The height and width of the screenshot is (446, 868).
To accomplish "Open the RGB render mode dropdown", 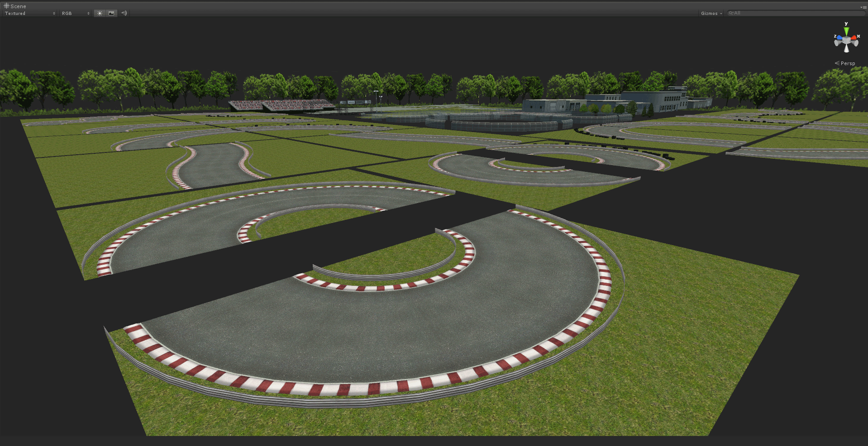I will [75, 13].
